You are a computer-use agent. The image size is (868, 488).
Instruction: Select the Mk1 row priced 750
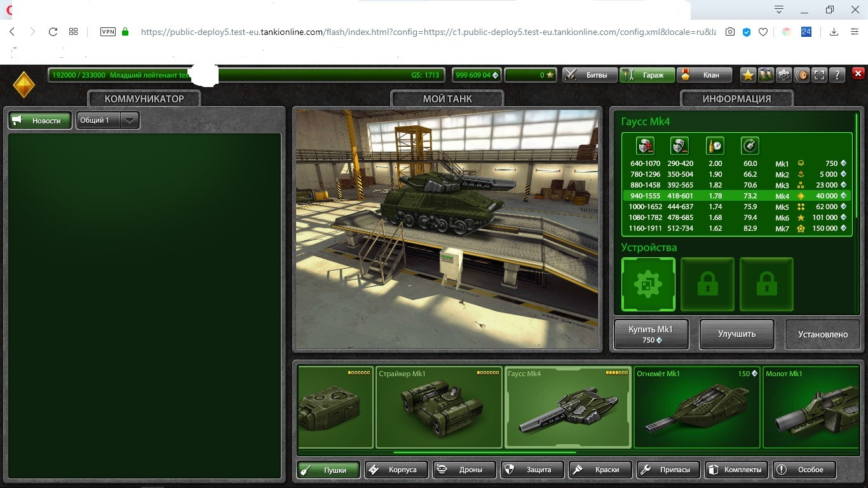(737, 164)
